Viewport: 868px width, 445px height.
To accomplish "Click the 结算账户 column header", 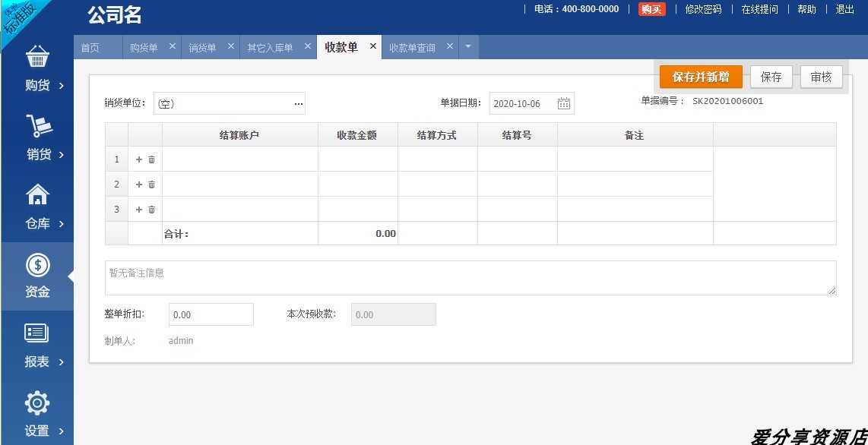I will (239, 135).
